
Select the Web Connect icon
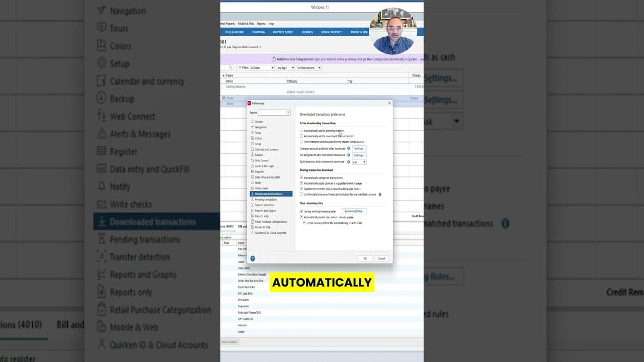[252, 160]
